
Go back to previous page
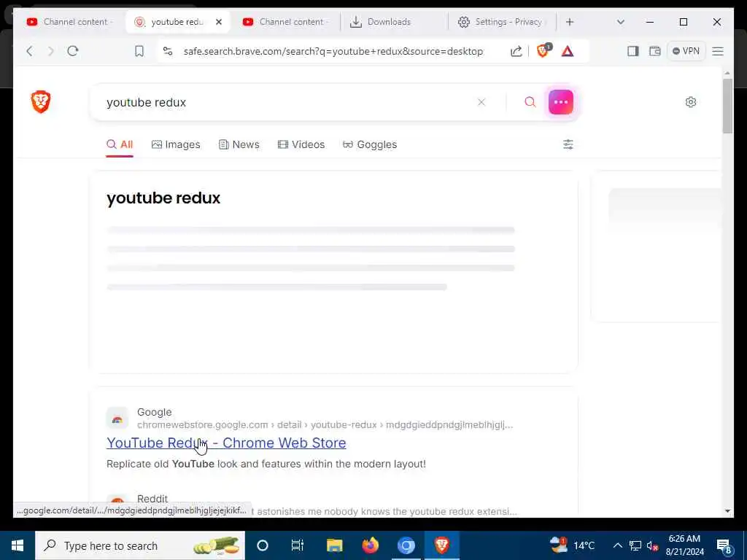pyautogui.click(x=29, y=51)
